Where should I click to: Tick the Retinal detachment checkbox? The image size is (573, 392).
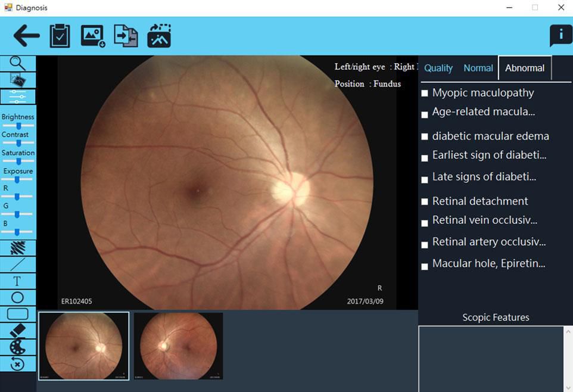(x=425, y=202)
